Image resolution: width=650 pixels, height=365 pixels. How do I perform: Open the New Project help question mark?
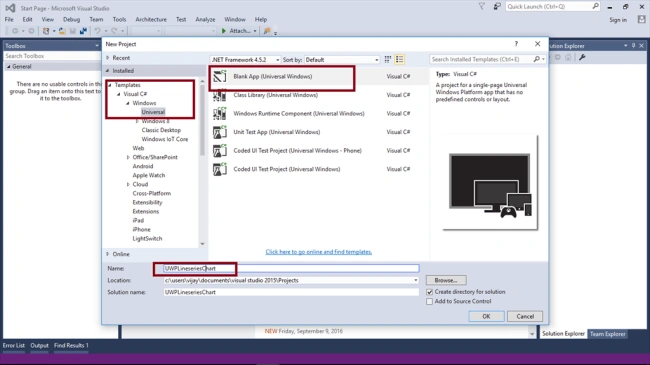(x=516, y=44)
